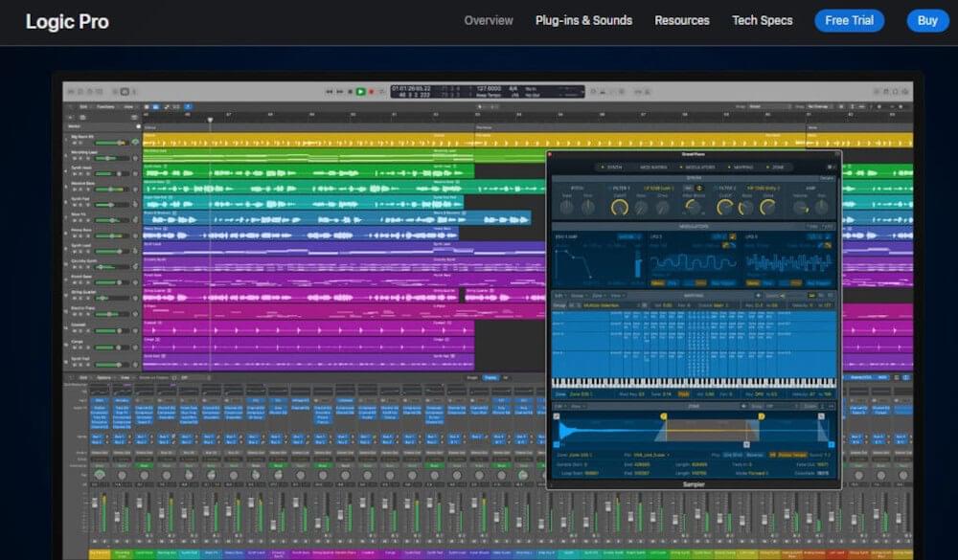958x560 pixels.
Task: Go to Plug-ins & Sounds section
Action: 583,20
